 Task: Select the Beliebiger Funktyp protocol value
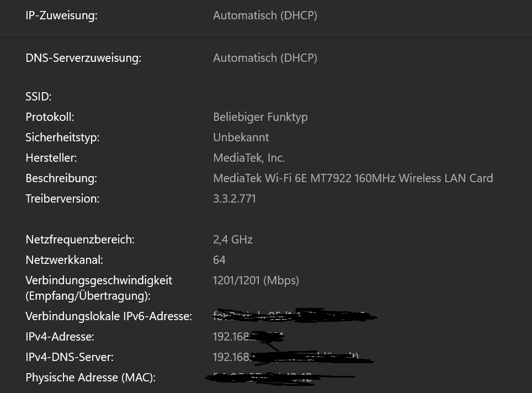260,117
